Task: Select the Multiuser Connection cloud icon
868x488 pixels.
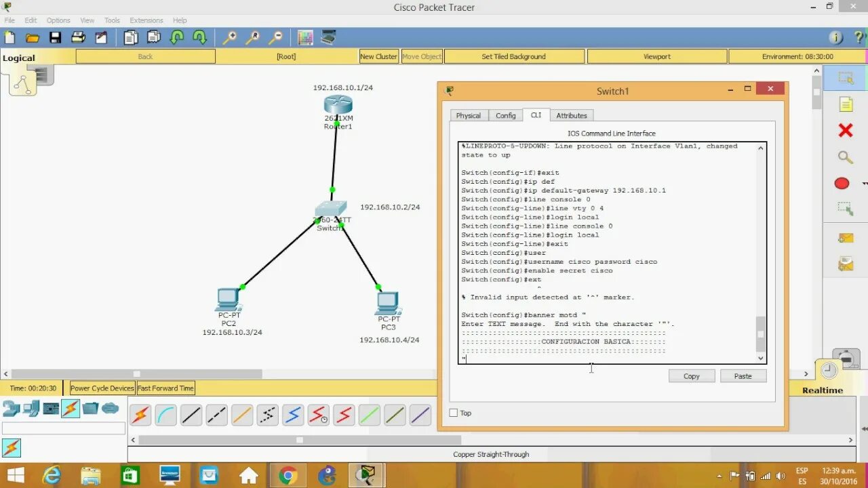Action: [x=110, y=408]
